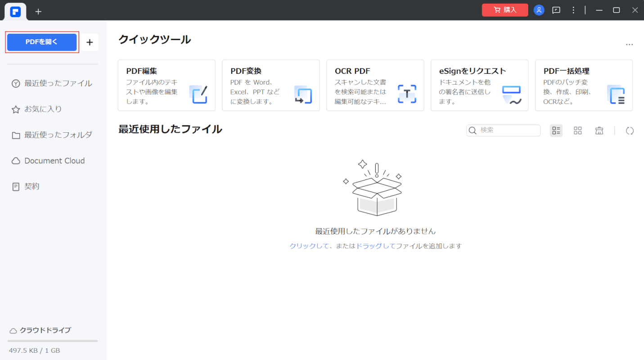644x360 pixels.
Task: Click the 購入 purchase button
Action: (x=505, y=10)
